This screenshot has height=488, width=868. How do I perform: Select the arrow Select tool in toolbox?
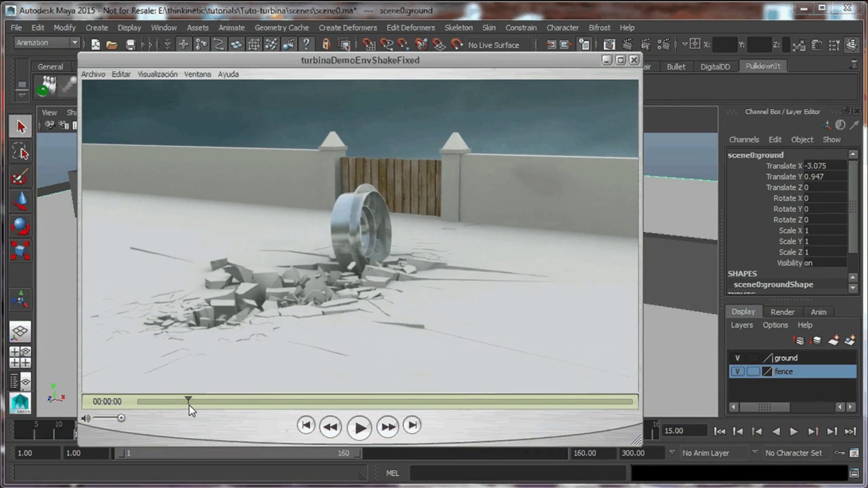(x=20, y=127)
